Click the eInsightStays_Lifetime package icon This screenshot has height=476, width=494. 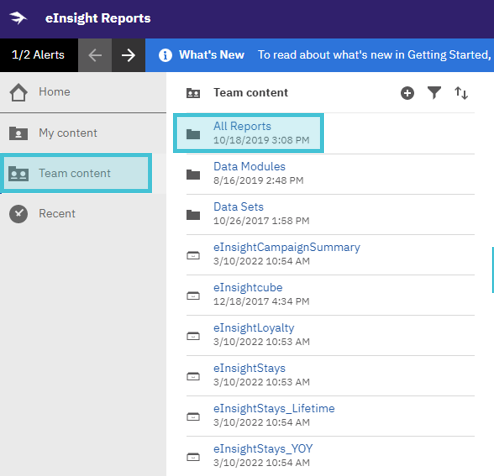pyautogui.click(x=193, y=417)
